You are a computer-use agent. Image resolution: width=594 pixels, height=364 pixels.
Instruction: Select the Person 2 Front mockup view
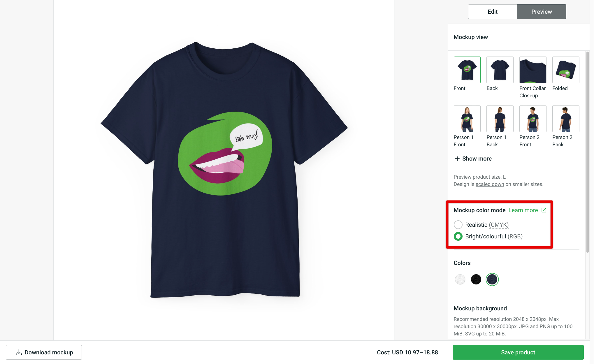(533, 119)
